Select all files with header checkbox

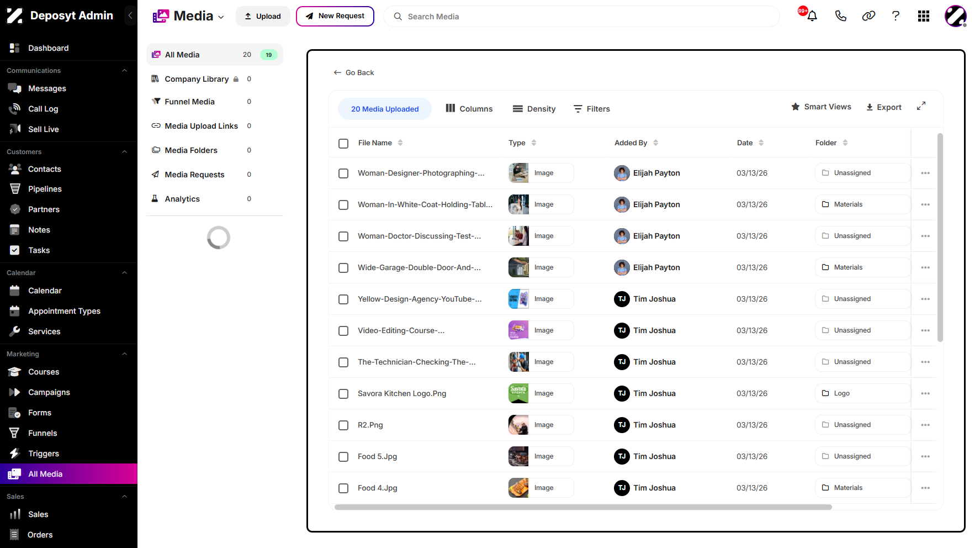click(343, 144)
